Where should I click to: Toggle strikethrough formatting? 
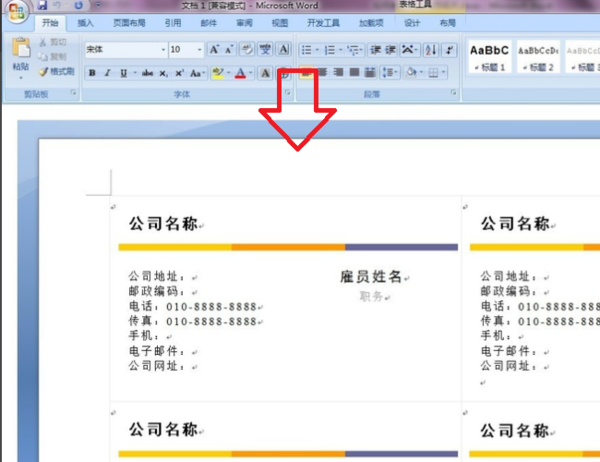tap(147, 73)
